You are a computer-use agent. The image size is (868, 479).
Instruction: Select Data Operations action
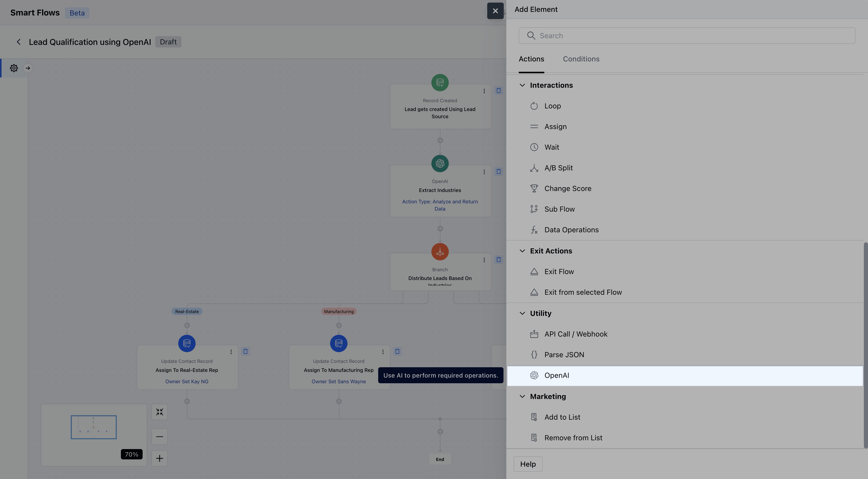pos(571,230)
